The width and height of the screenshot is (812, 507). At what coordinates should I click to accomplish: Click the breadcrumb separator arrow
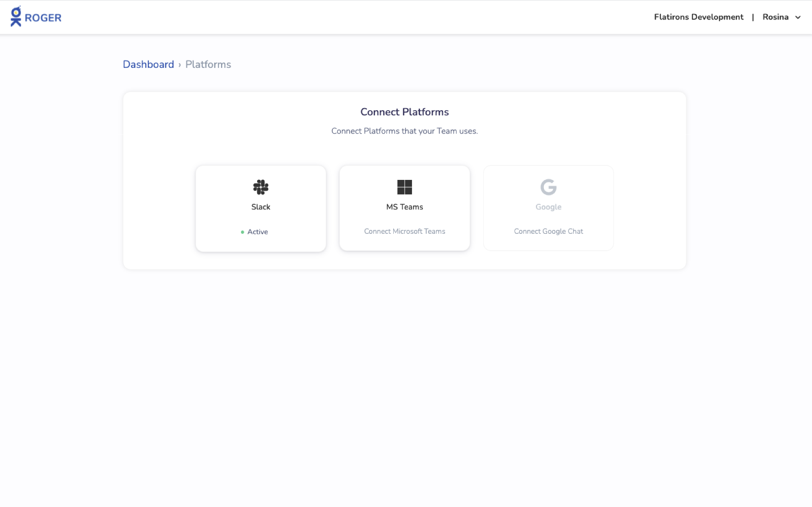point(179,64)
